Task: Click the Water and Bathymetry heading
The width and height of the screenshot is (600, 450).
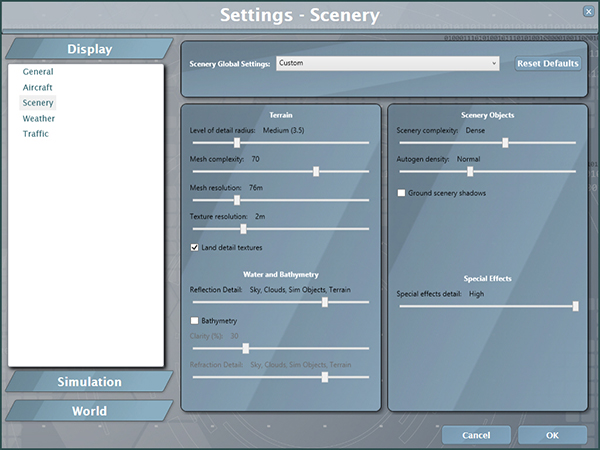Action: 281,275
